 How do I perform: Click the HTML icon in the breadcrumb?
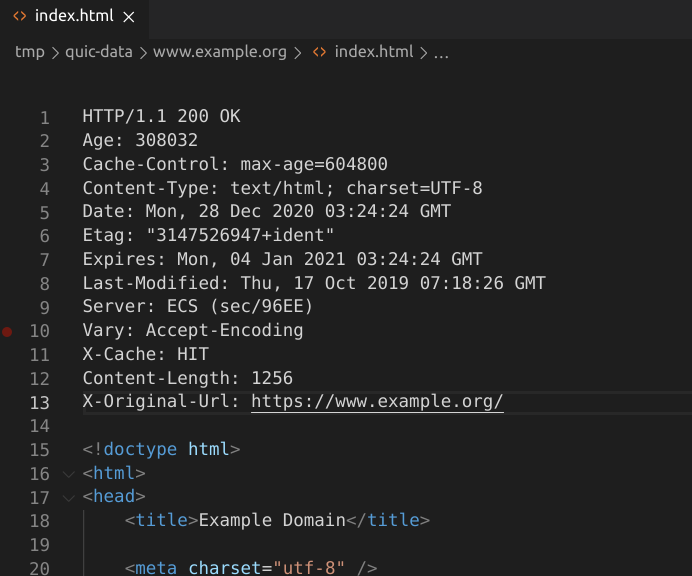(320, 52)
